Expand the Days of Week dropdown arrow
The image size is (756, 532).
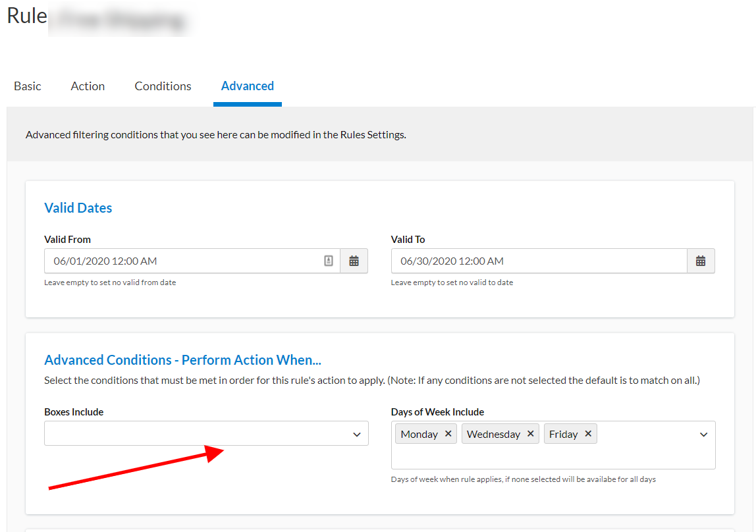[x=703, y=435]
